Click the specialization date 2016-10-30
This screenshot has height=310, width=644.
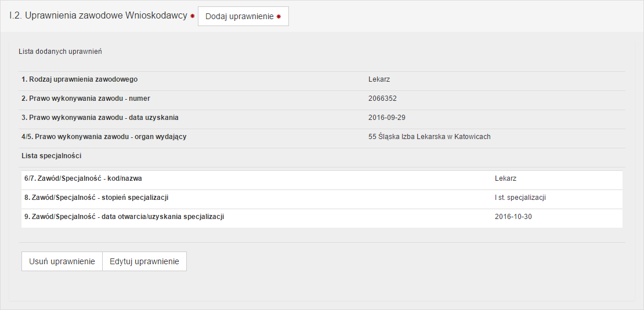coord(513,217)
